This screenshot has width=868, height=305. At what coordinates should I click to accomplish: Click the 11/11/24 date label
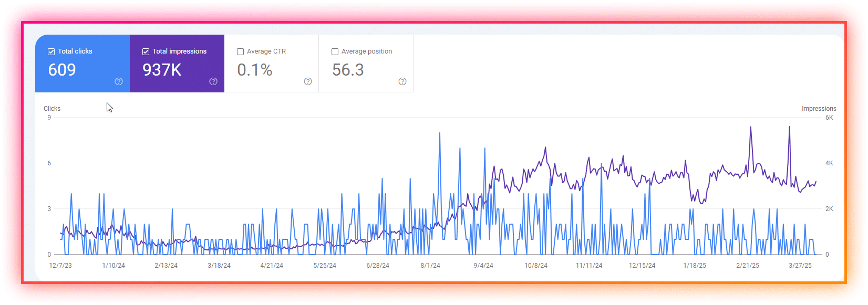tap(589, 266)
